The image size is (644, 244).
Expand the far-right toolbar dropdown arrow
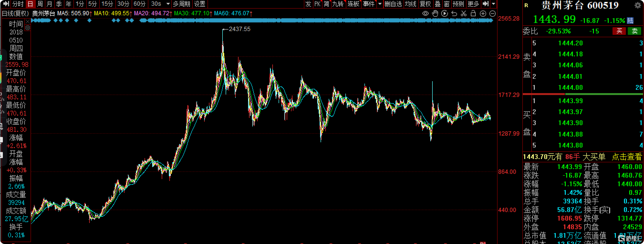(x=493, y=4)
